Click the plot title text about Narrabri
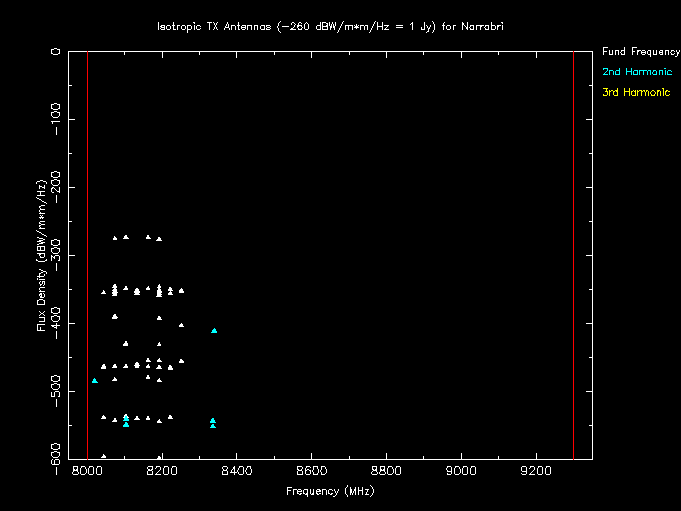Viewport: 681px width, 511px height. click(330, 26)
